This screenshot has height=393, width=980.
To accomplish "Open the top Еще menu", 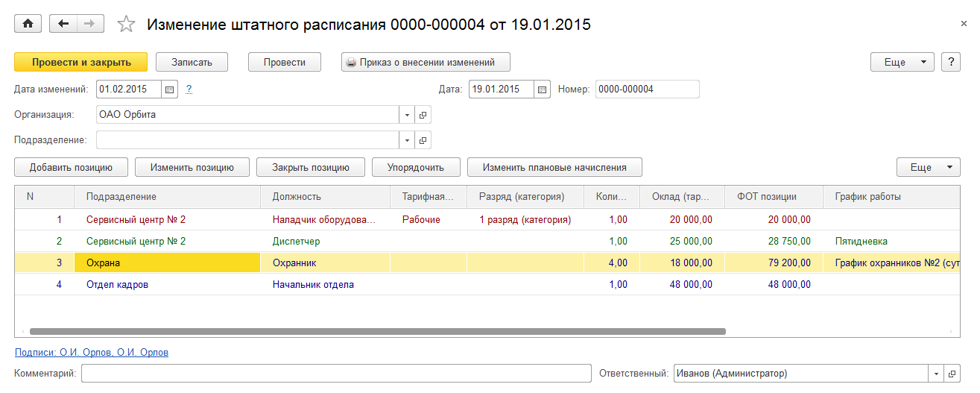I will (902, 62).
